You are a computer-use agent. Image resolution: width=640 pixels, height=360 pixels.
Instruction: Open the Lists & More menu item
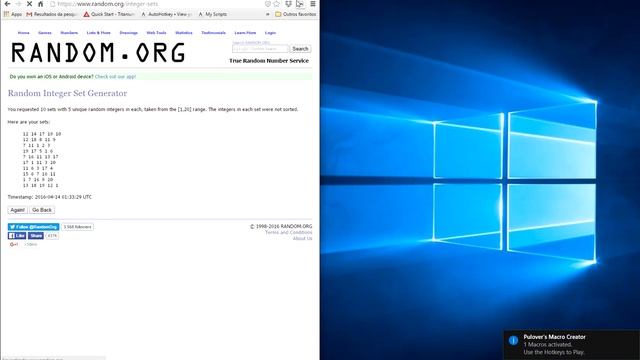98,33
